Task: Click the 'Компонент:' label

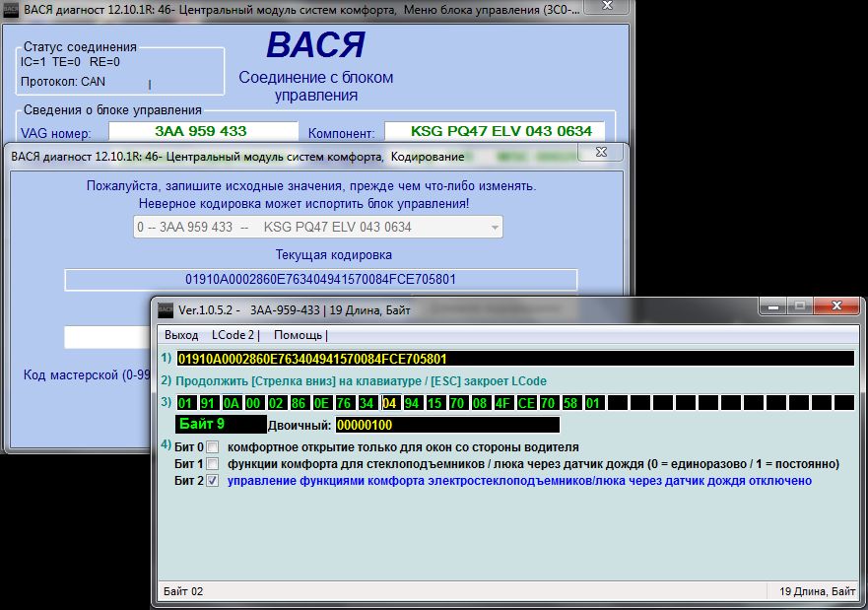Action: 341,133
